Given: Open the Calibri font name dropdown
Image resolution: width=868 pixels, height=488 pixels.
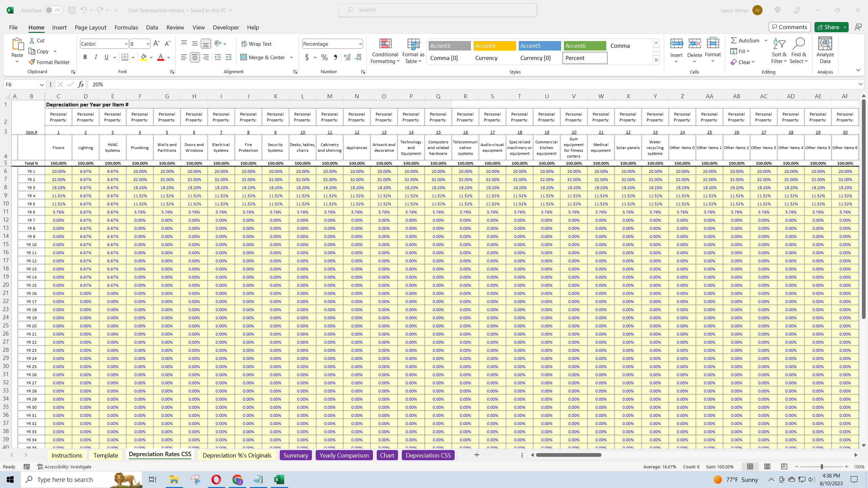Looking at the screenshot, I should click(x=126, y=44).
